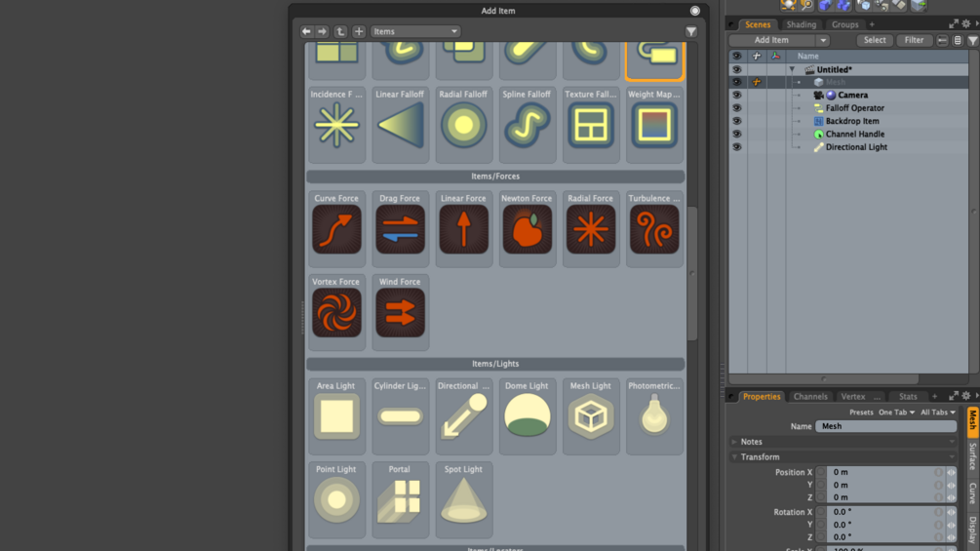Select the Texture Falloff icon
This screenshot has width=980, height=551.
591,125
